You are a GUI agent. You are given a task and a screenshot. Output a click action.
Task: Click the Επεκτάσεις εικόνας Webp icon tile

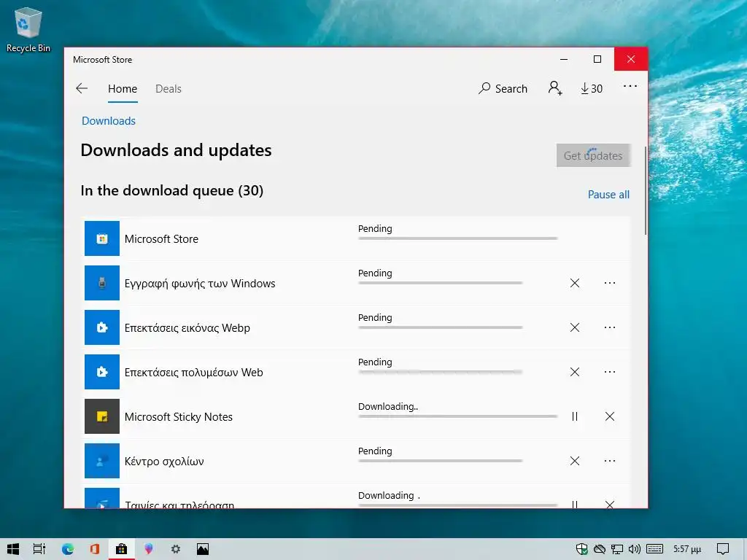coord(102,327)
